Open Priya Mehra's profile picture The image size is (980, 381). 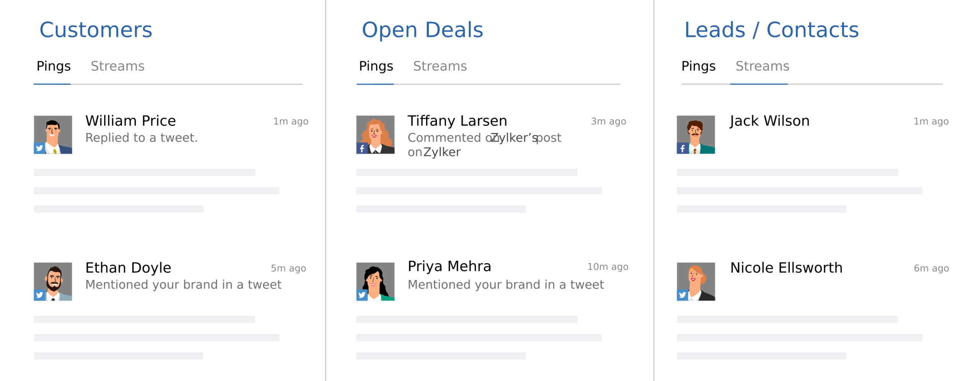[375, 282]
